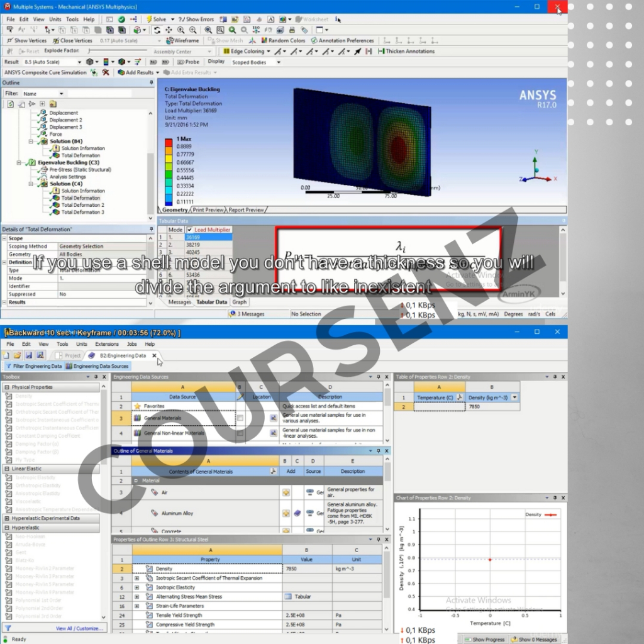Screen dimensions: 644x644
Task: Open the Add Results dropdown
Action: pos(157,73)
